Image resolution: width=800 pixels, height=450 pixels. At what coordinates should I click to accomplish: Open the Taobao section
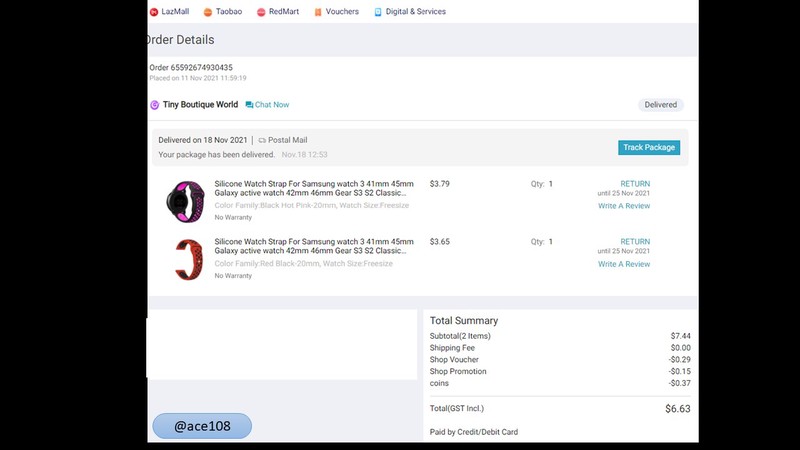(229, 11)
